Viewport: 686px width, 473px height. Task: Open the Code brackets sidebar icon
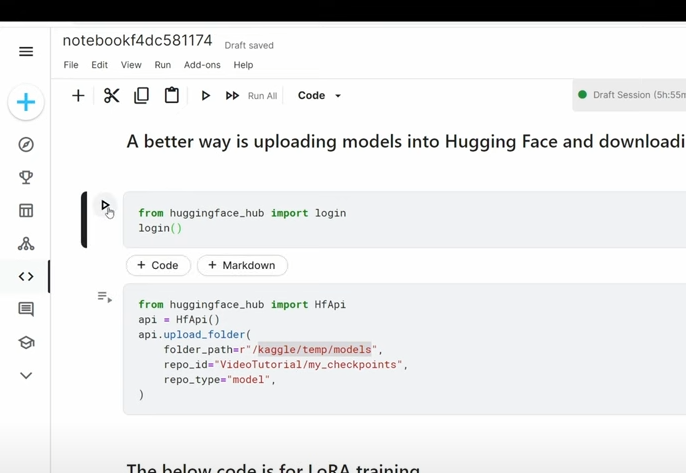coord(26,277)
